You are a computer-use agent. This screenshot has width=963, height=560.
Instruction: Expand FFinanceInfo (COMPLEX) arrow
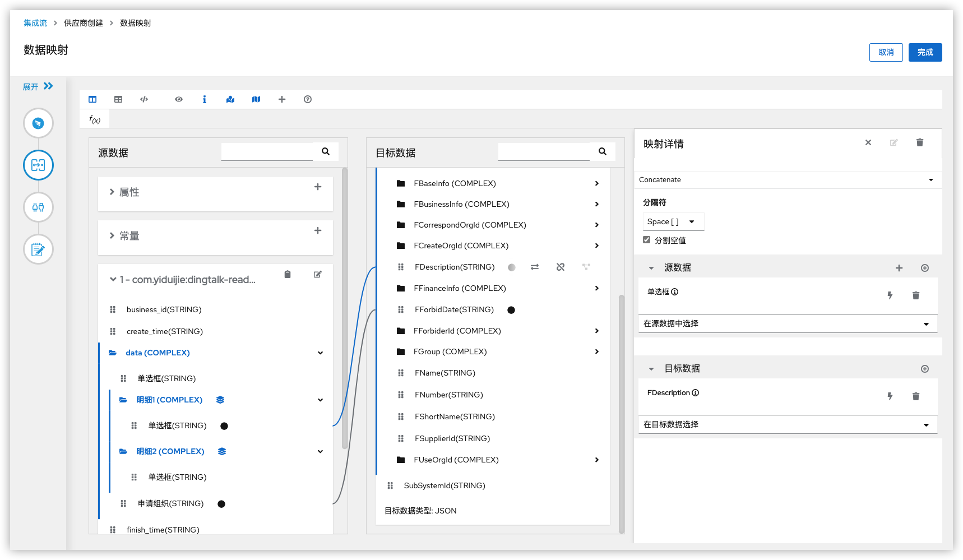tap(597, 288)
